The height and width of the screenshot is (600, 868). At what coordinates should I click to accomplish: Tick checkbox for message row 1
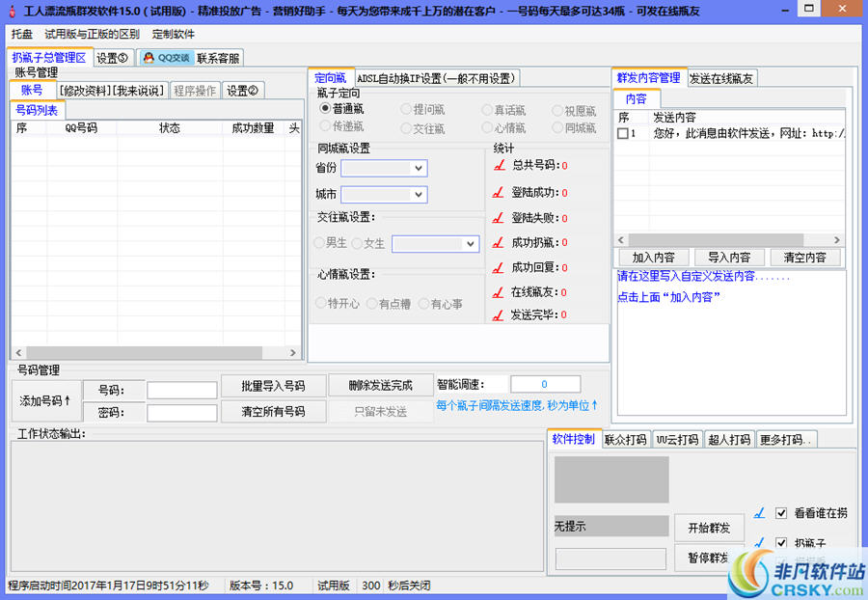point(623,133)
